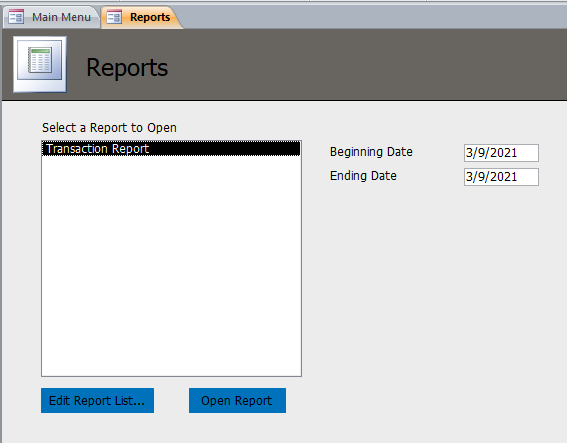Click the Select a Report to Open label

point(109,128)
